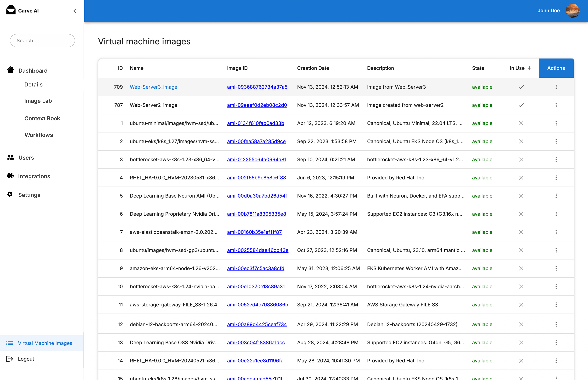Click the John Doe avatar picture
588x380 pixels.
[572, 11]
